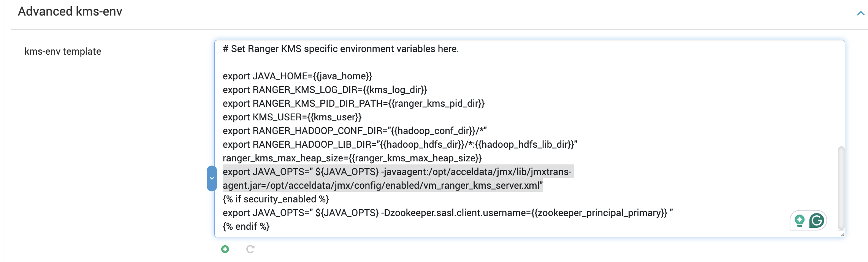Click the green plus override icon

pyautogui.click(x=225, y=249)
